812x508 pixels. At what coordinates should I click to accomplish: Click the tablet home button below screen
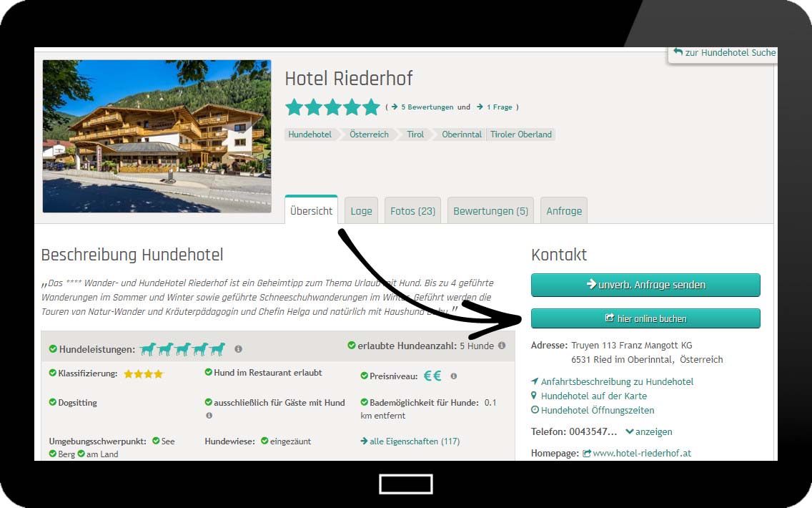(x=405, y=484)
